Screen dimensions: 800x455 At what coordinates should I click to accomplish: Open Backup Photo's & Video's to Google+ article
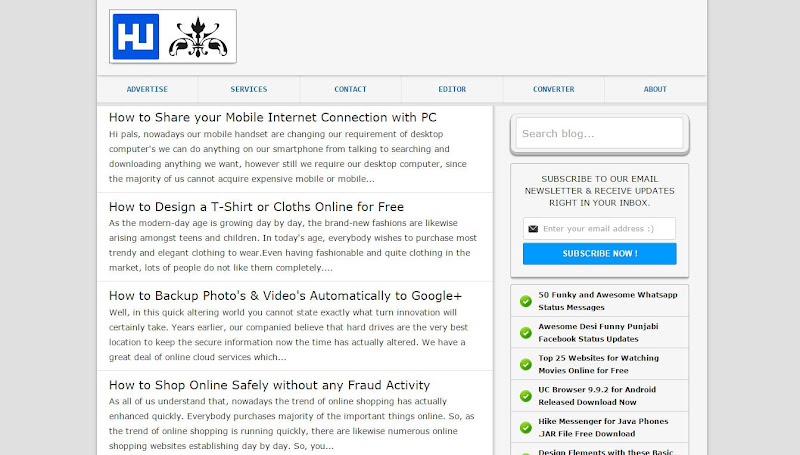(285, 296)
